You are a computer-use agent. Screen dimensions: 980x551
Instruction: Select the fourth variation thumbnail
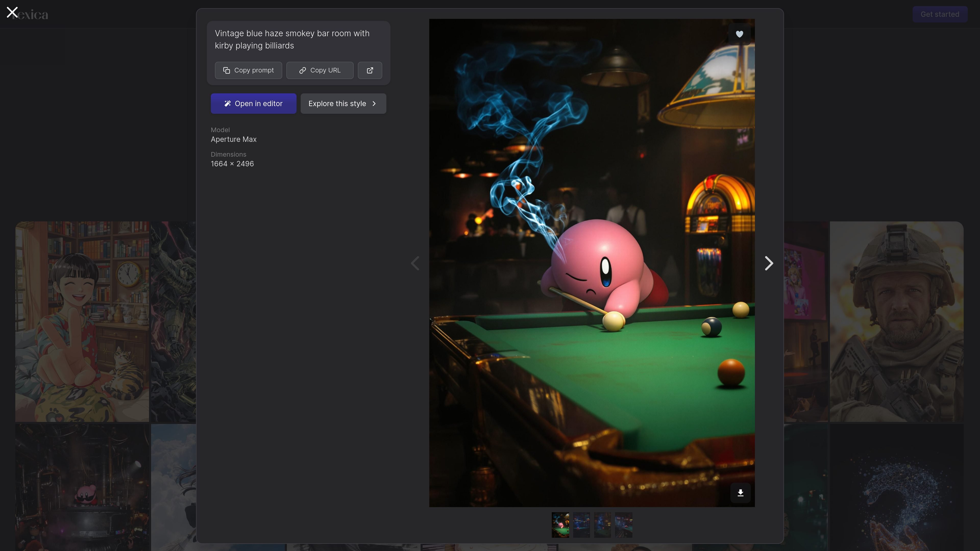(x=623, y=525)
